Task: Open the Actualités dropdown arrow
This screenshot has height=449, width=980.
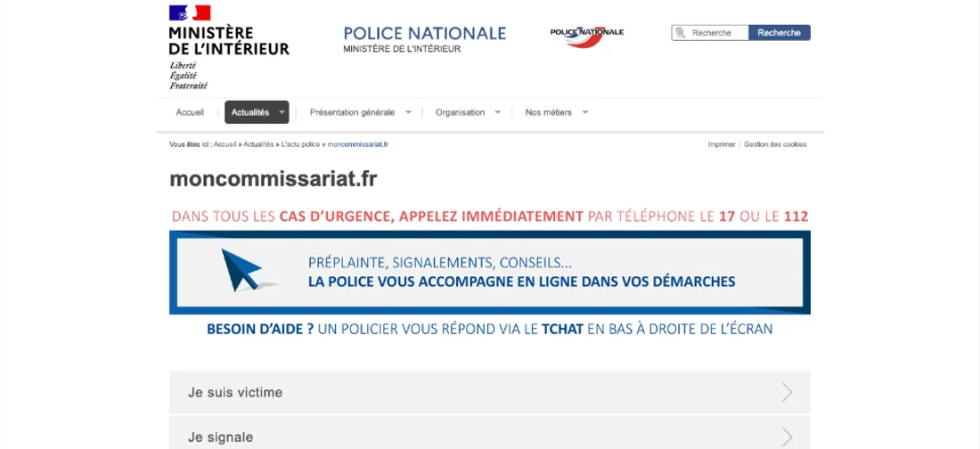Action: click(282, 112)
